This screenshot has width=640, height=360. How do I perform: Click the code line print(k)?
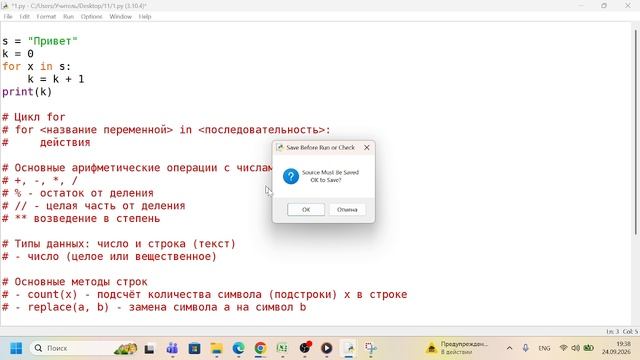pos(27,92)
